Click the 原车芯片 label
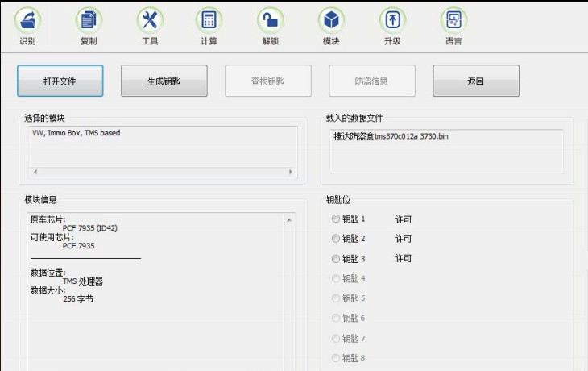Image resolution: width=588 pixels, height=371 pixels. click(x=48, y=219)
